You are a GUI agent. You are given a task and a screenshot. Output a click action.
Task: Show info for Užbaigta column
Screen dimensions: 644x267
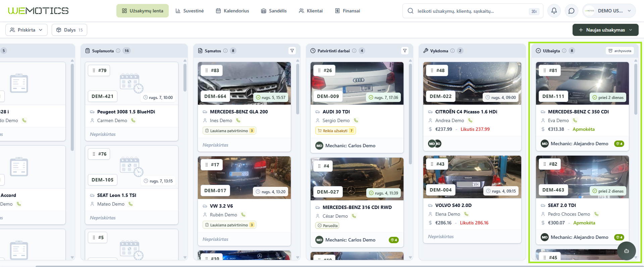[564, 51]
